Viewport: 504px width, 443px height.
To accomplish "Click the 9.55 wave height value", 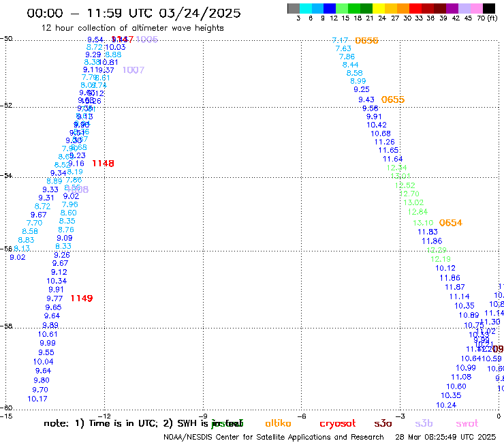I will pos(46,352).
